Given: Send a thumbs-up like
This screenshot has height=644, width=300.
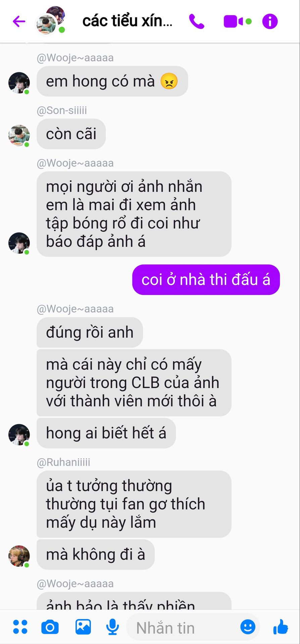Looking at the screenshot, I should coord(281,627).
